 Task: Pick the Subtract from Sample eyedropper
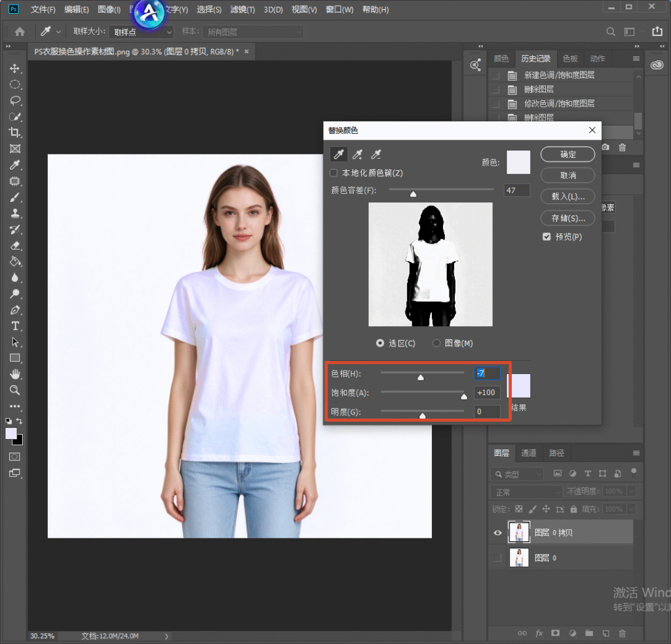click(x=375, y=155)
